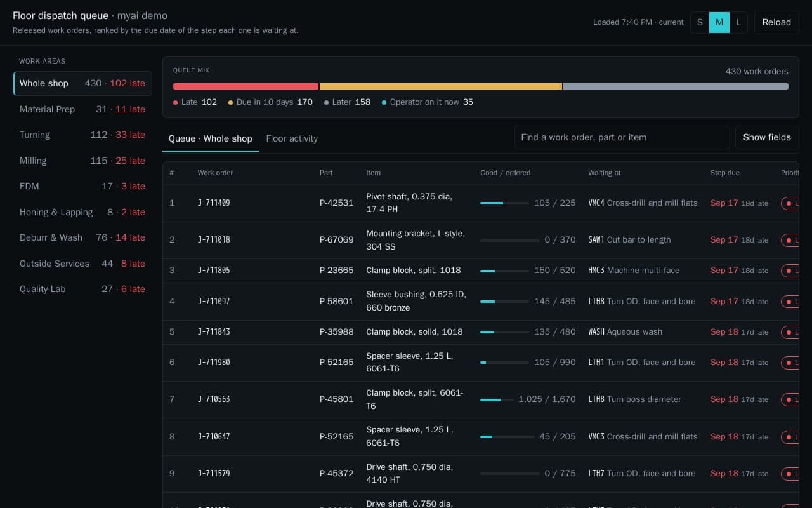The height and width of the screenshot is (508, 812).
Task: Open work order J-711018
Action: coord(214,240)
